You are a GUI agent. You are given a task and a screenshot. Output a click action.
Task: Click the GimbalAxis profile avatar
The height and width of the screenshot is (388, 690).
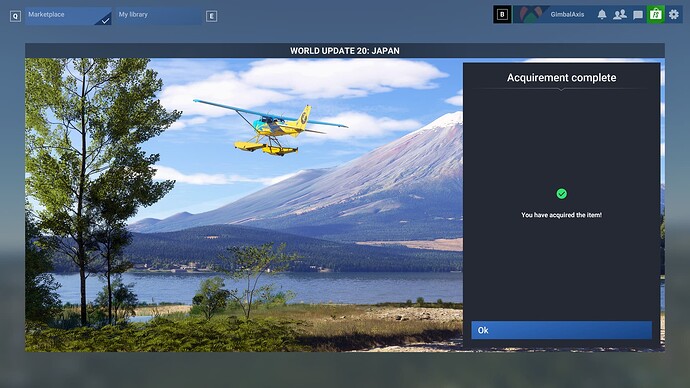[530, 15]
